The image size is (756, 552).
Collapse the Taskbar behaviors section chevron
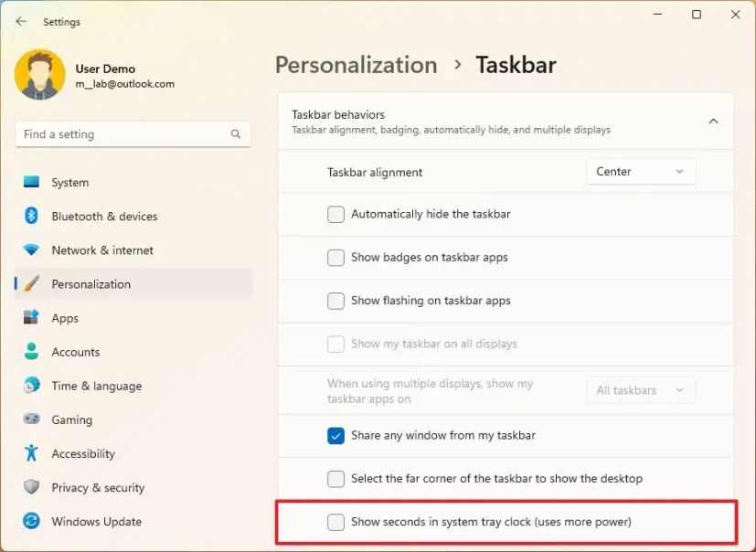713,122
